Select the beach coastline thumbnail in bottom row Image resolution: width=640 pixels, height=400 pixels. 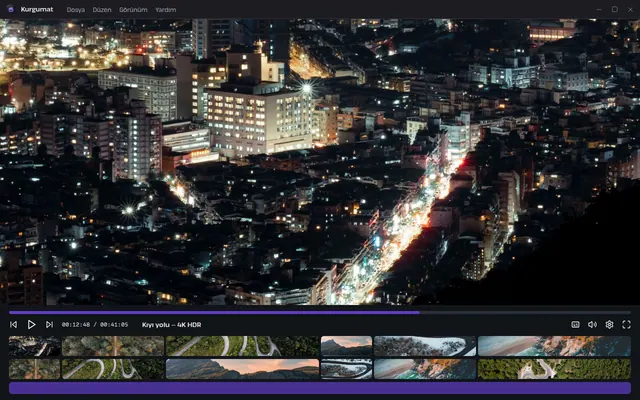[425, 369]
